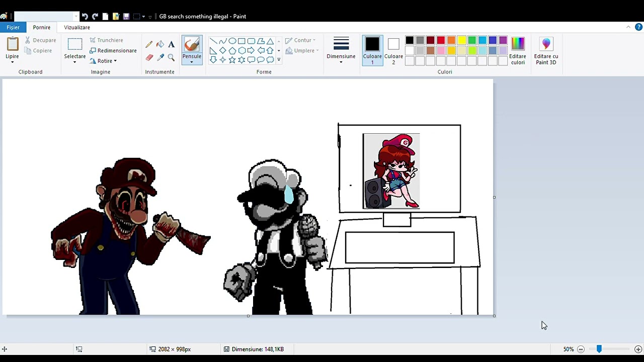Pick the purple color swatch
Screen dimensions: 644x362
coord(503,40)
